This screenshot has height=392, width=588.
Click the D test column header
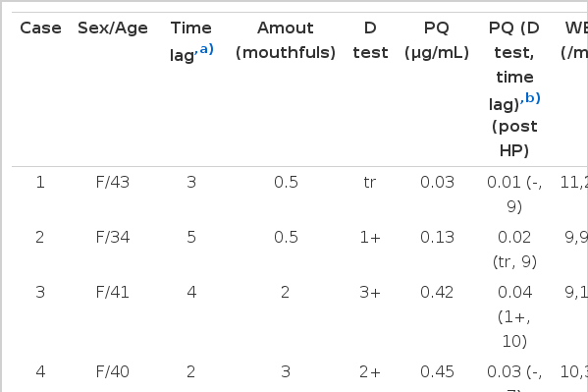[x=370, y=40]
